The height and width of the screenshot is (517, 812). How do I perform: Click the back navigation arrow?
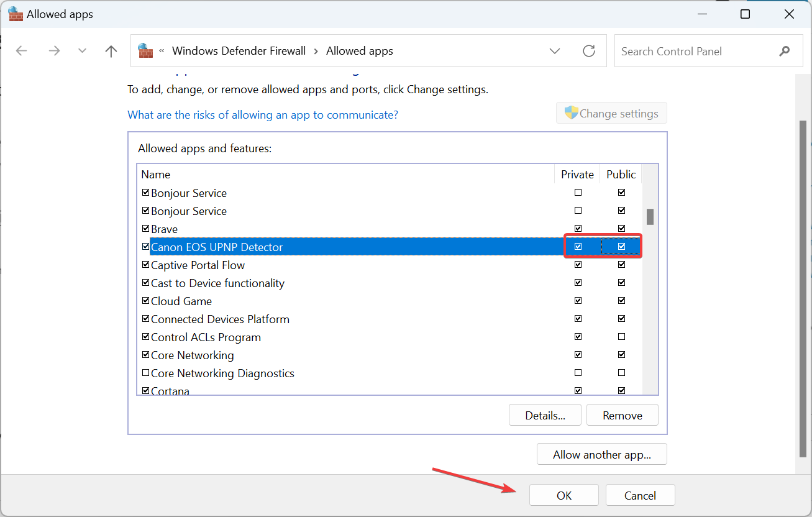coord(22,51)
